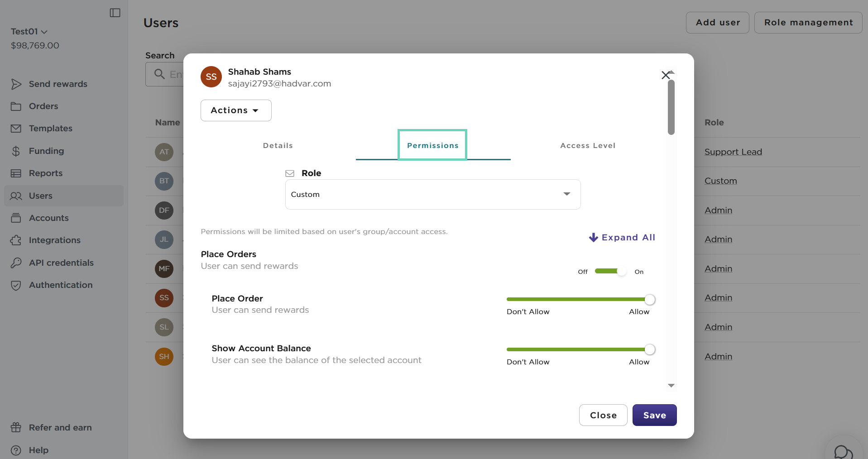The height and width of the screenshot is (459, 868).
Task: Click the dialog scrollbar thumb
Action: [x=671, y=107]
